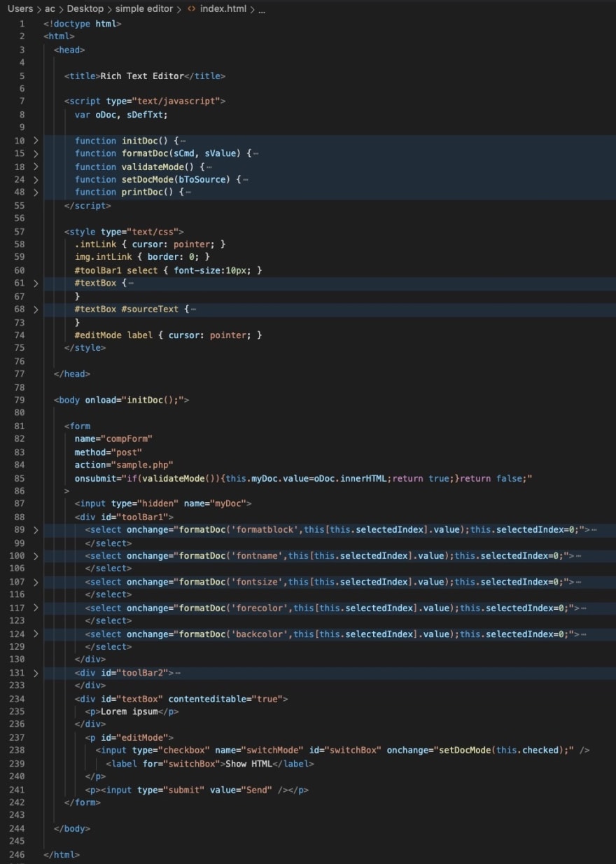The image size is (616, 864).
Task: Expand the folded validateMode function chevron
Action: [x=36, y=167]
